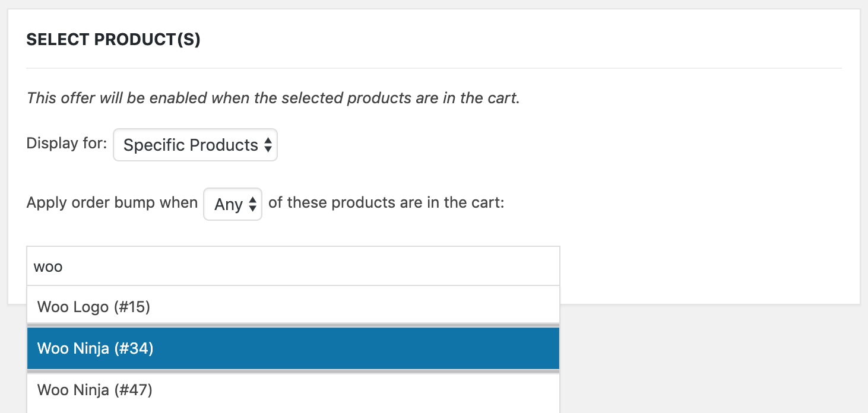Open the Specific Products dropdown
Screen dimensions: 868x413
pos(195,145)
